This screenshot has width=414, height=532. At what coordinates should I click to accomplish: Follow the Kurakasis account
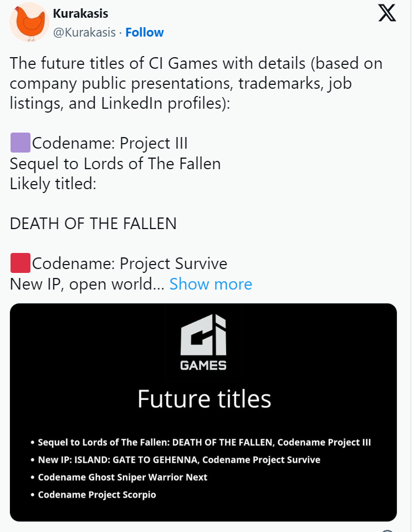click(x=145, y=32)
